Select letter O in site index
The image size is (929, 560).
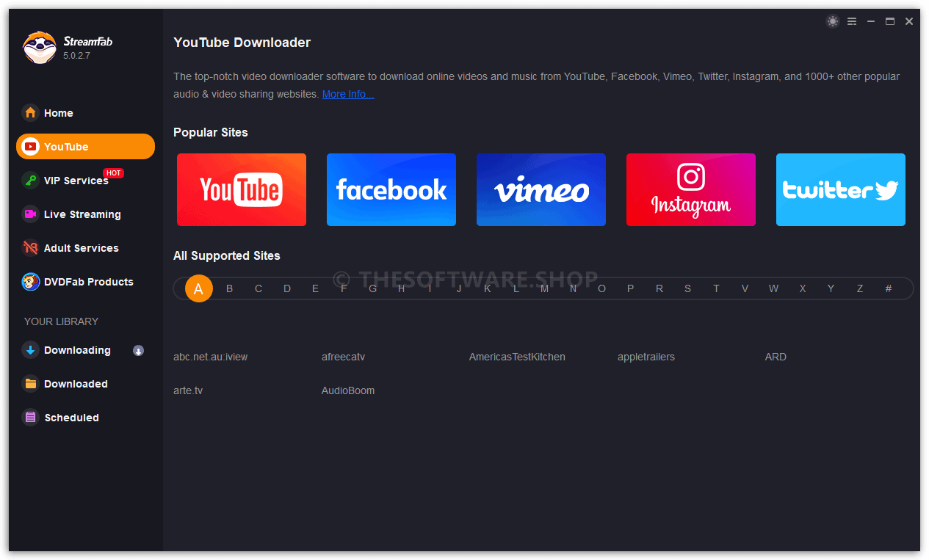tap(602, 288)
